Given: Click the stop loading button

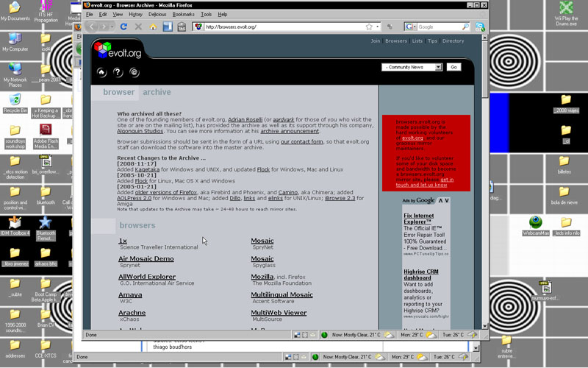Looking at the screenshot, I should click(138, 27).
